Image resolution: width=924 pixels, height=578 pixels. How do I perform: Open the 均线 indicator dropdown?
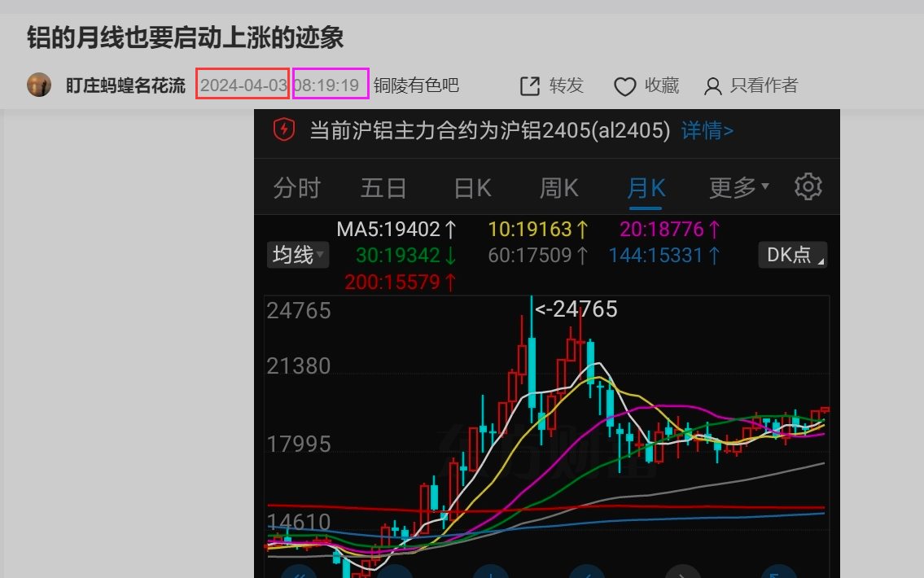point(298,255)
